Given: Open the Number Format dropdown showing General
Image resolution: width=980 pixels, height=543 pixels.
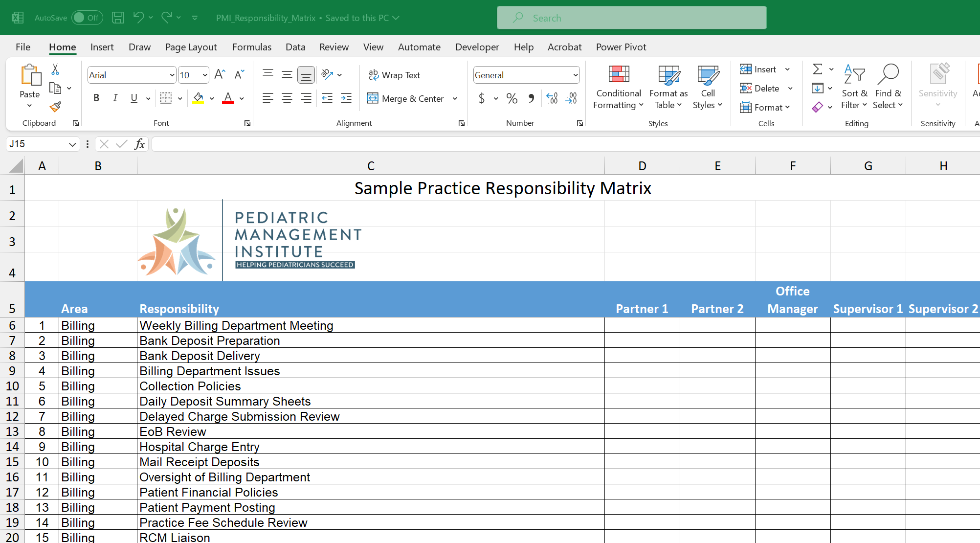Looking at the screenshot, I should tap(526, 74).
